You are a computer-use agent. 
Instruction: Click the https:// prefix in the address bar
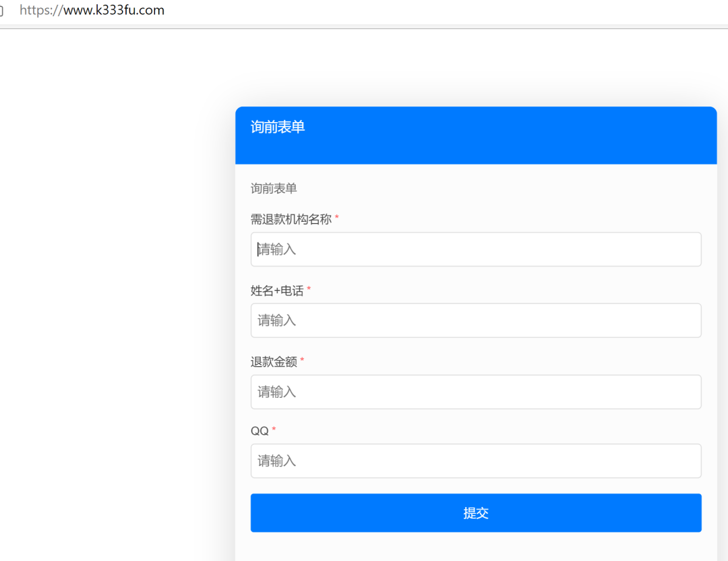coord(40,10)
